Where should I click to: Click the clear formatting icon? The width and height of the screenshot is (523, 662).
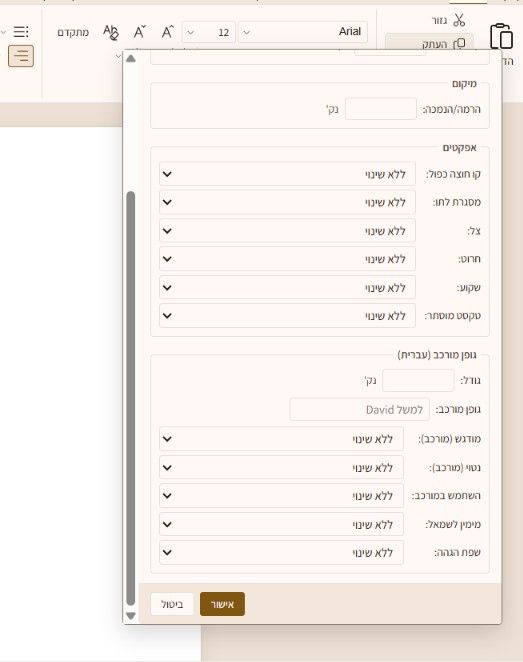[111, 32]
